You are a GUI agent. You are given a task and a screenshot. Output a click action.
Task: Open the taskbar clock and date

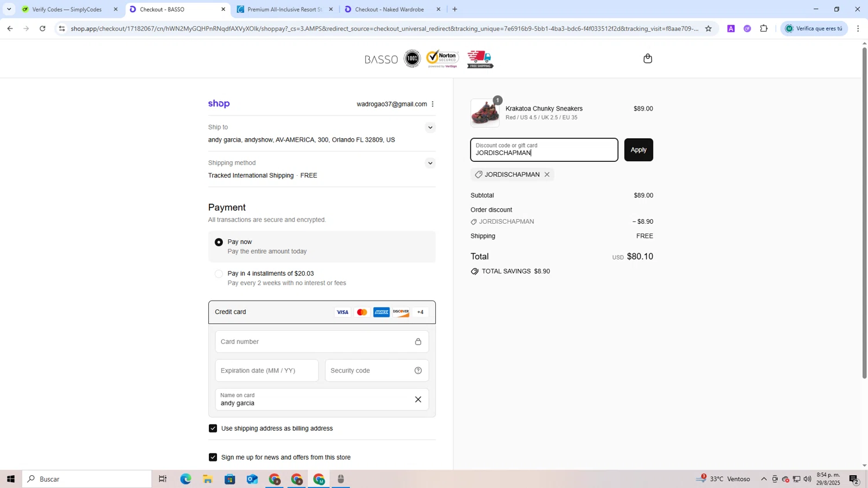828,479
